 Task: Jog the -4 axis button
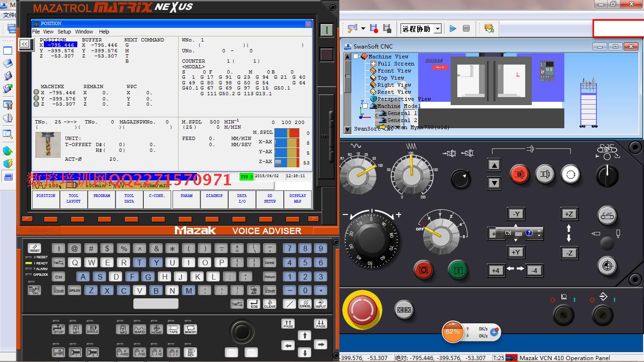pos(534,271)
